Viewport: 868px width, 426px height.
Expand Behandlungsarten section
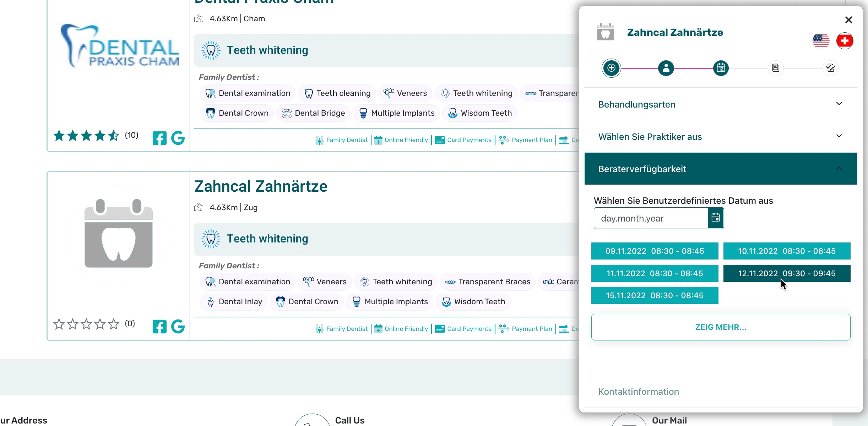point(721,104)
